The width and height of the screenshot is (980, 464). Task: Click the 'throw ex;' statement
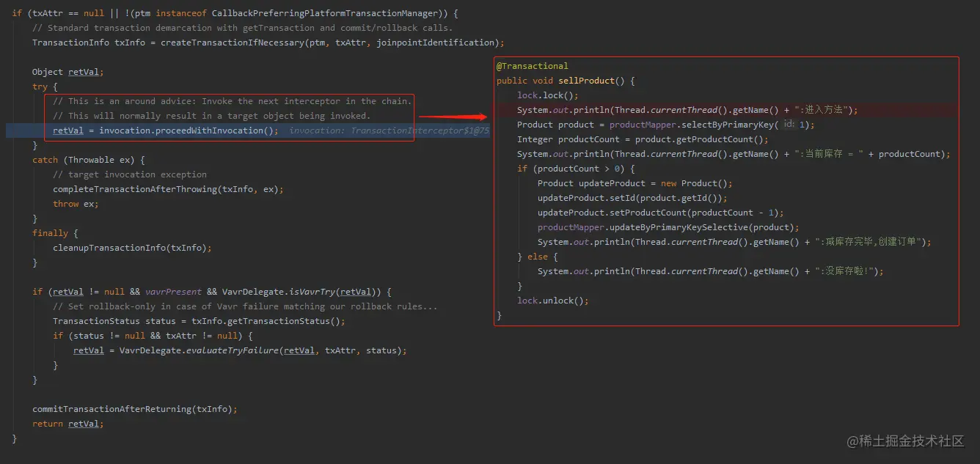coord(76,204)
